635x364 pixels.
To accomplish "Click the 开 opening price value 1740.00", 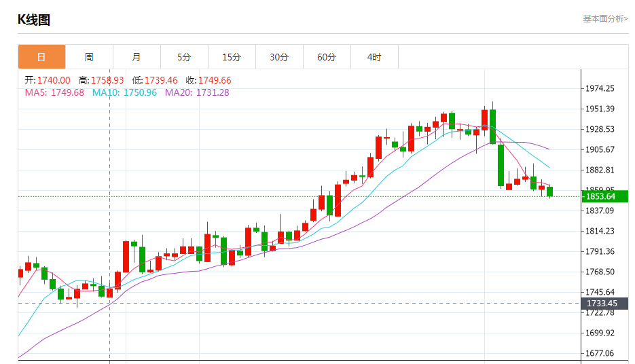I will (54, 80).
